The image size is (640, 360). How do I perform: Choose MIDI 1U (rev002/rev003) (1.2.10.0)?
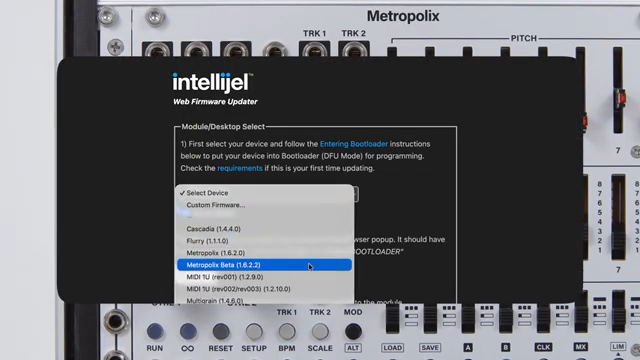[264, 289]
